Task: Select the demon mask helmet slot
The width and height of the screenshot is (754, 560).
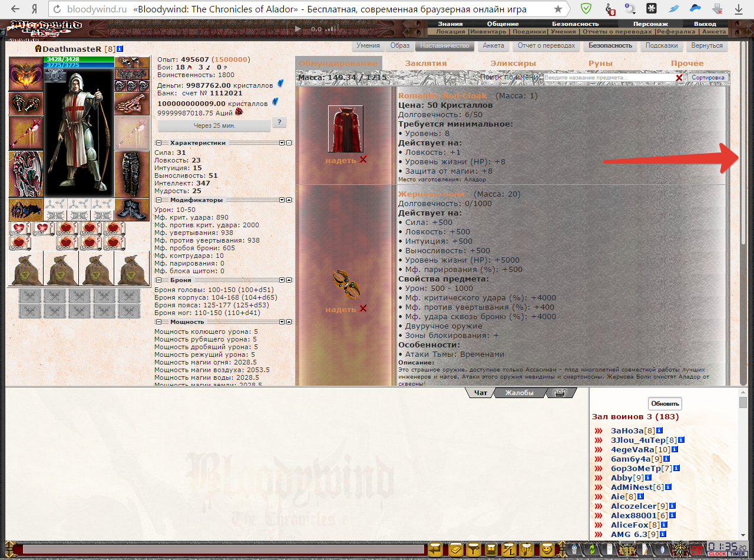Action: [26, 74]
